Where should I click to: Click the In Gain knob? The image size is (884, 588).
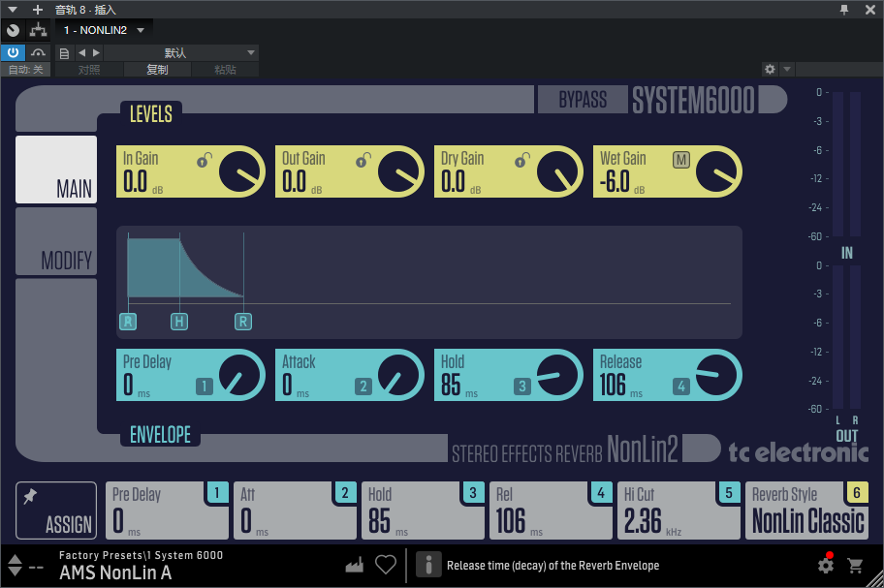[240, 171]
